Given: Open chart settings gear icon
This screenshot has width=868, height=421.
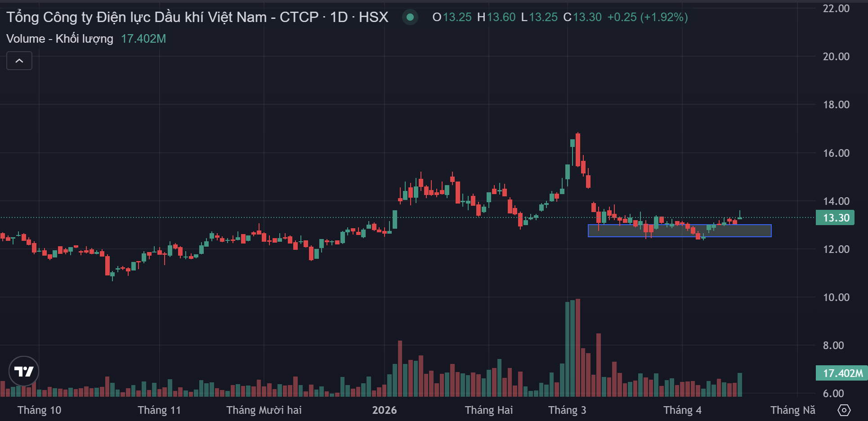Looking at the screenshot, I should pos(844,410).
